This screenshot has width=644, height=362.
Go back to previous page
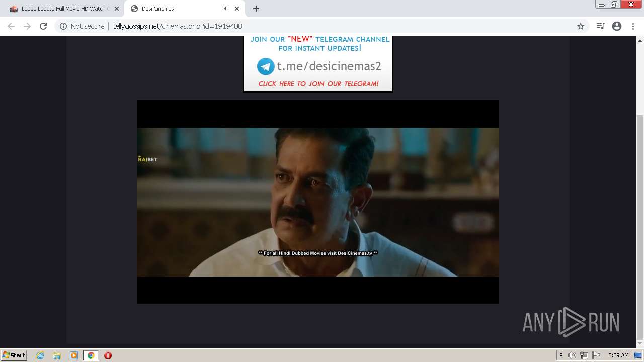(x=11, y=26)
